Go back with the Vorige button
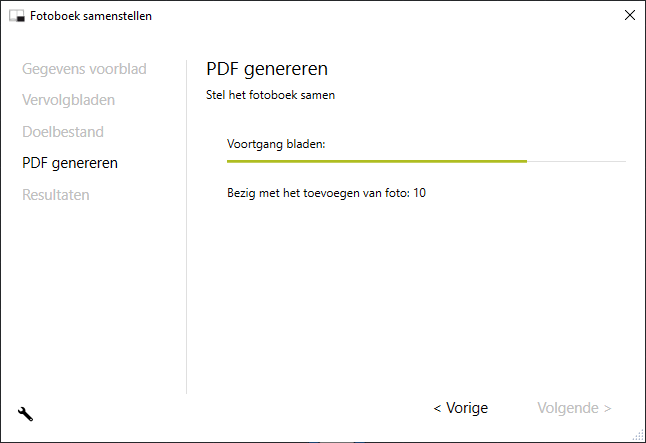Screen dimensions: 646x443 click(460, 408)
